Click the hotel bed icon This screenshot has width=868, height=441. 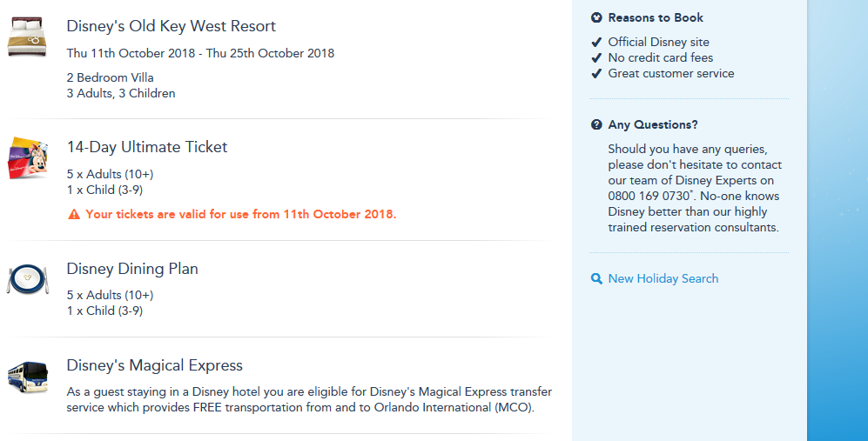pyautogui.click(x=27, y=38)
